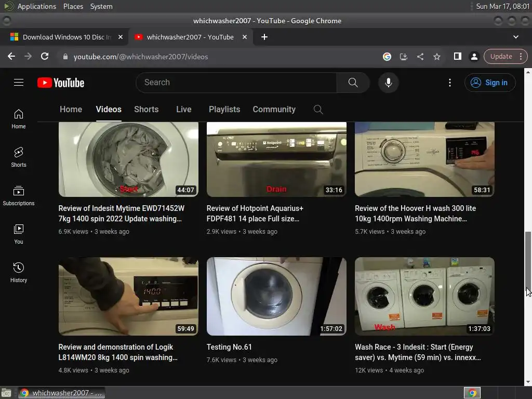Viewport: 532px width, 399px height.
Task: Reload the page
Action: click(45, 56)
